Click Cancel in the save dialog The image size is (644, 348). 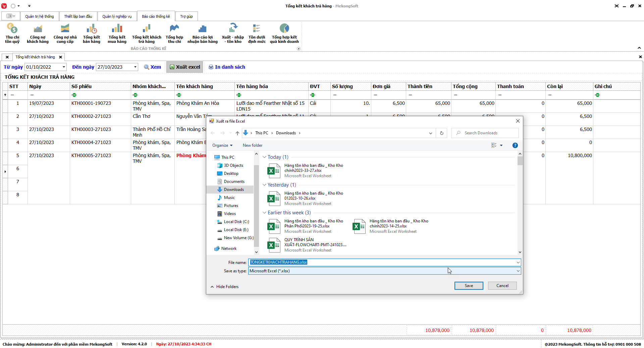coord(502,286)
